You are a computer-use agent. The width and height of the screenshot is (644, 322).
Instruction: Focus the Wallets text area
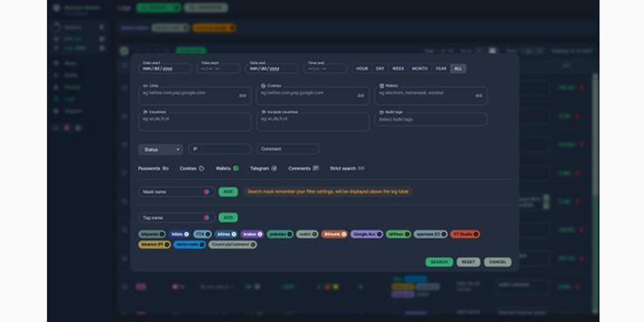(430, 96)
